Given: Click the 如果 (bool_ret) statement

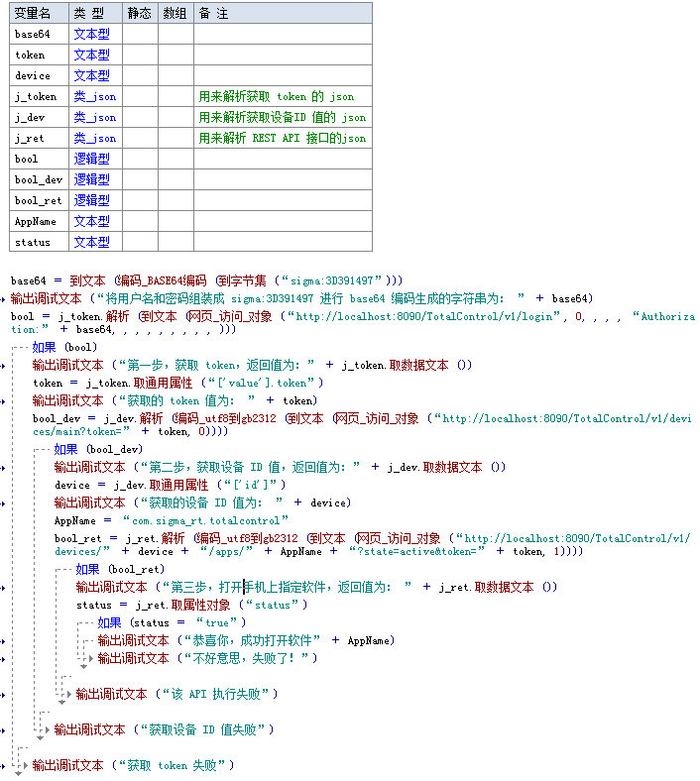Looking at the screenshot, I should coord(120,569).
